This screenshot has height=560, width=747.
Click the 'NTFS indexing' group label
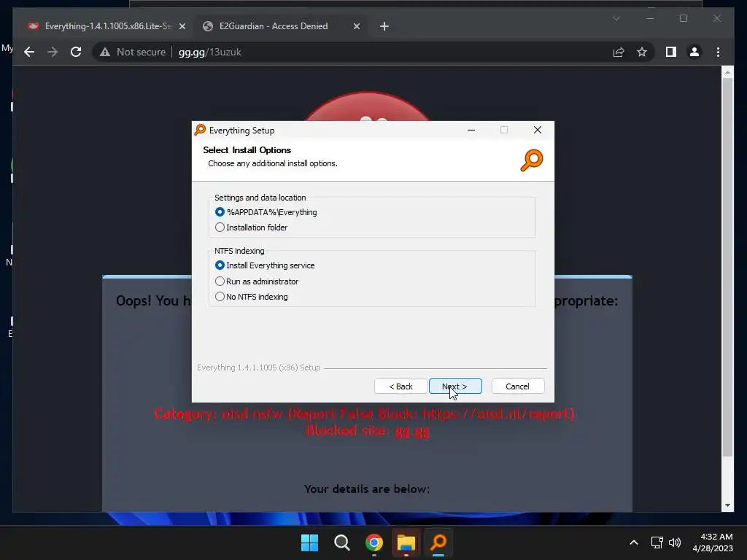[239, 251]
